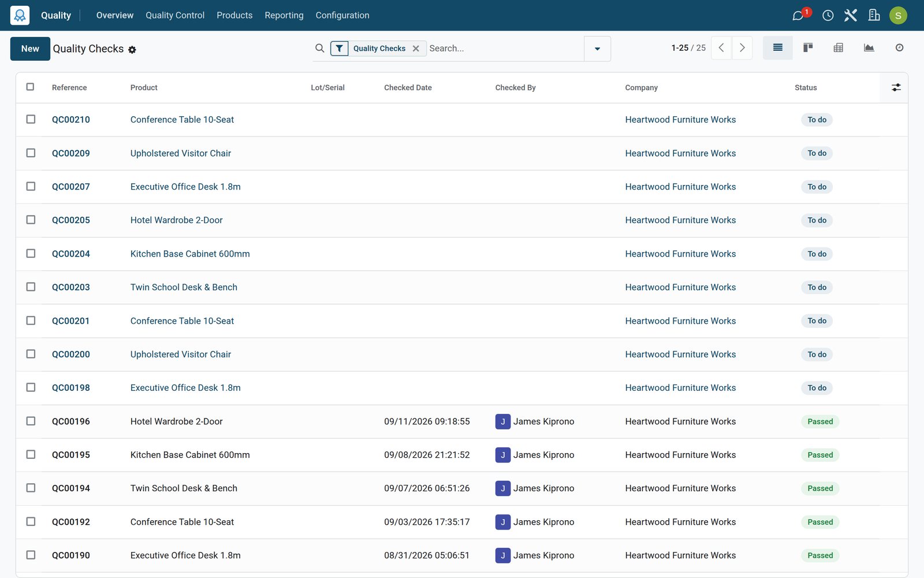Click the gear icon beside Quality Checks
Viewport: 924px width, 578px height.
point(132,50)
